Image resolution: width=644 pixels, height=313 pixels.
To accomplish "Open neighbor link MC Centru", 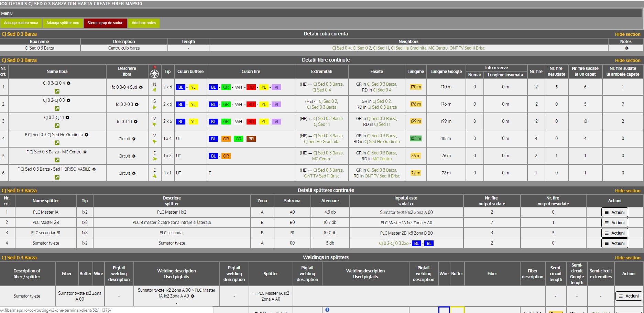I will (438, 48).
